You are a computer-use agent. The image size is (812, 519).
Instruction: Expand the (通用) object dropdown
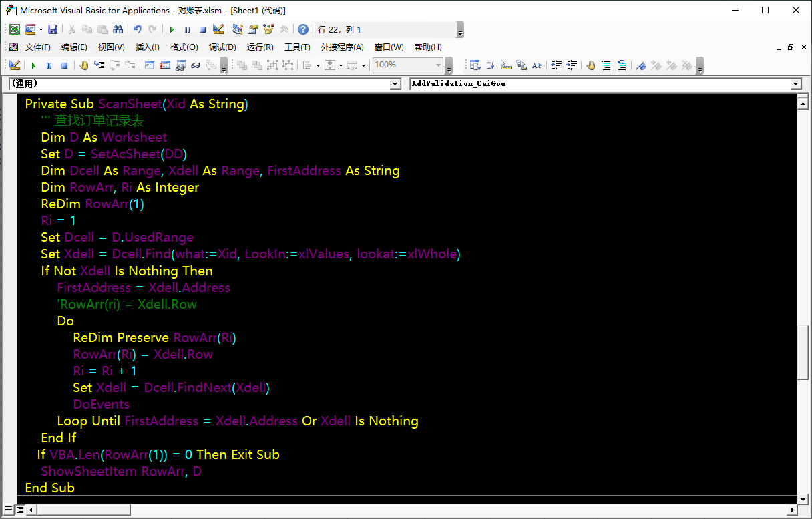coord(395,83)
